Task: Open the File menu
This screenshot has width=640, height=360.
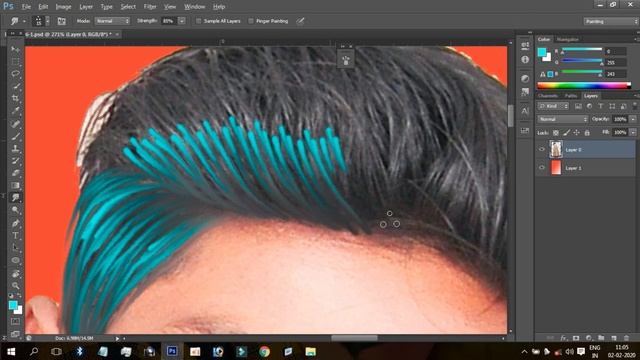Action: pyautogui.click(x=26, y=7)
